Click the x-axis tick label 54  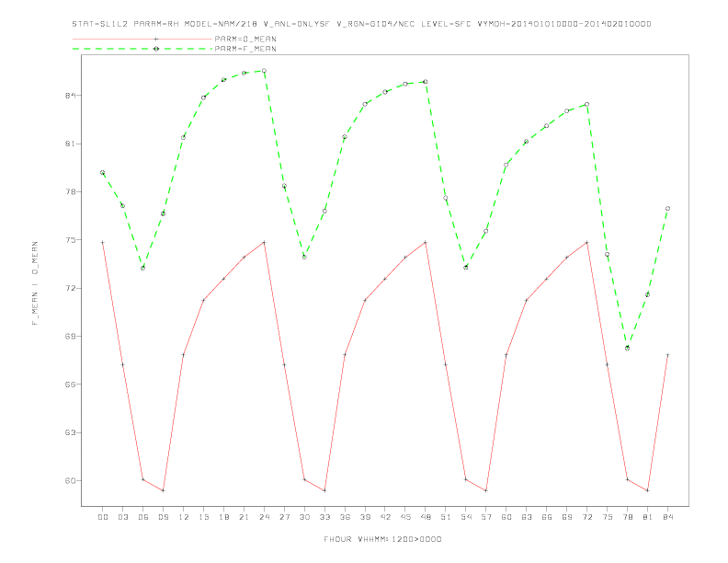pyautogui.click(x=466, y=517)
